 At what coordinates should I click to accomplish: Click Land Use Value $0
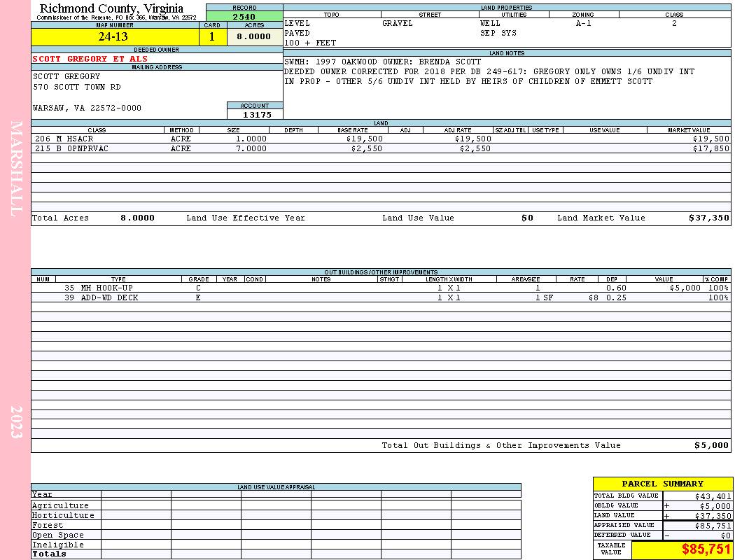pos(527,218)
